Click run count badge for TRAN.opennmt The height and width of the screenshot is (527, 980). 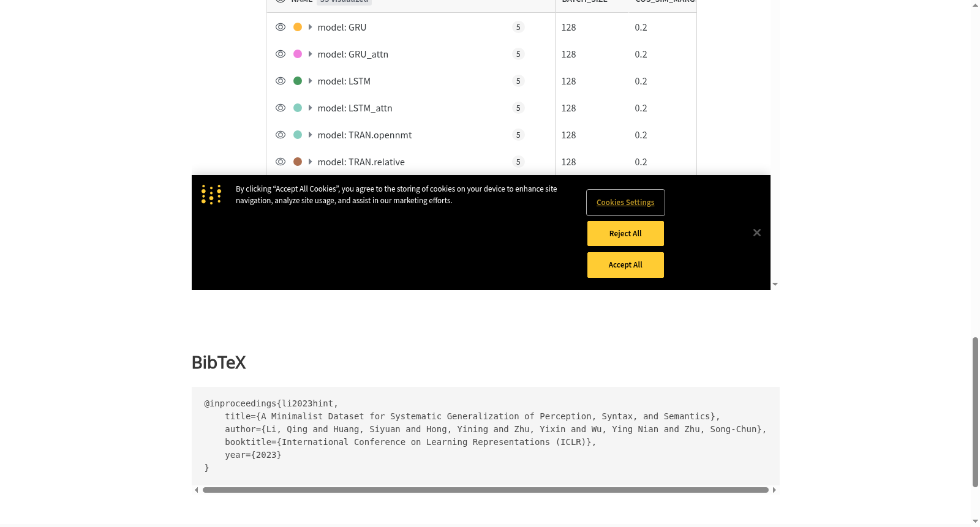click(x=518, y=135)
